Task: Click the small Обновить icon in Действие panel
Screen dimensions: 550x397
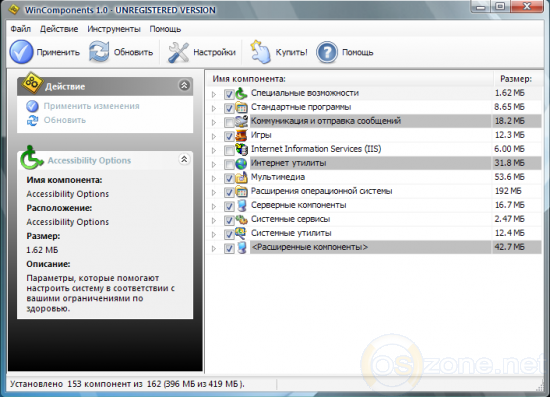Action: coord(32,120)
